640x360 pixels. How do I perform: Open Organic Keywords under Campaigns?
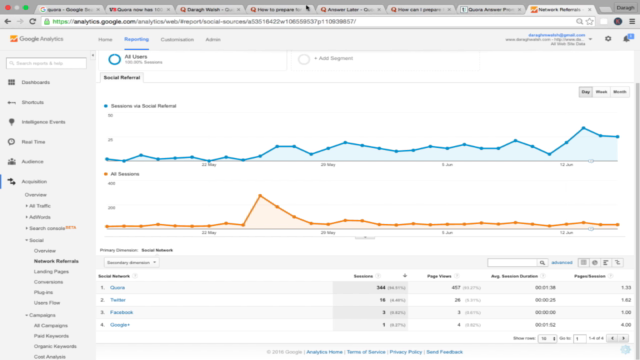click(x=55, y=347)
